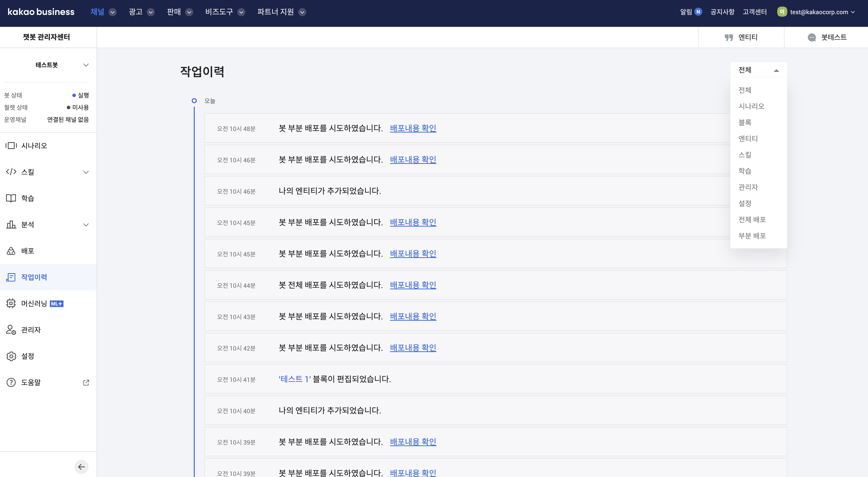
Task: Open the '테스트 1' block link
Action: [294, 379]
